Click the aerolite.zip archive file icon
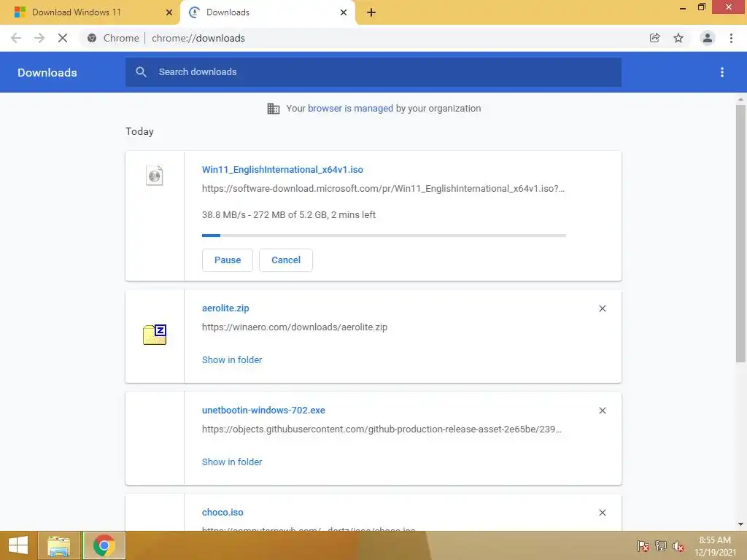Viewport: 747px width, 560px height. 155,334
